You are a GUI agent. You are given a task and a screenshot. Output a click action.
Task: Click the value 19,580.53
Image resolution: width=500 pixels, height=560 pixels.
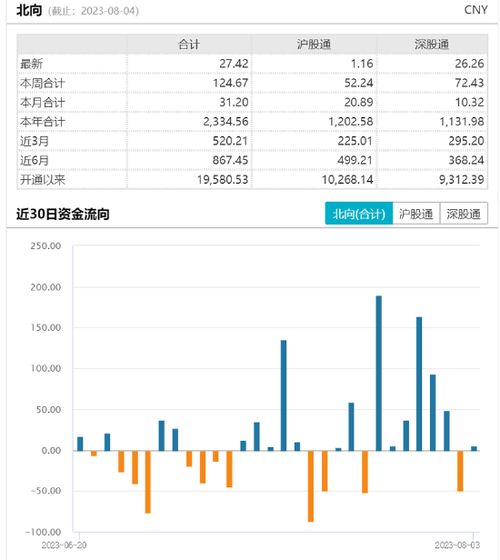(x=223, y=180)
